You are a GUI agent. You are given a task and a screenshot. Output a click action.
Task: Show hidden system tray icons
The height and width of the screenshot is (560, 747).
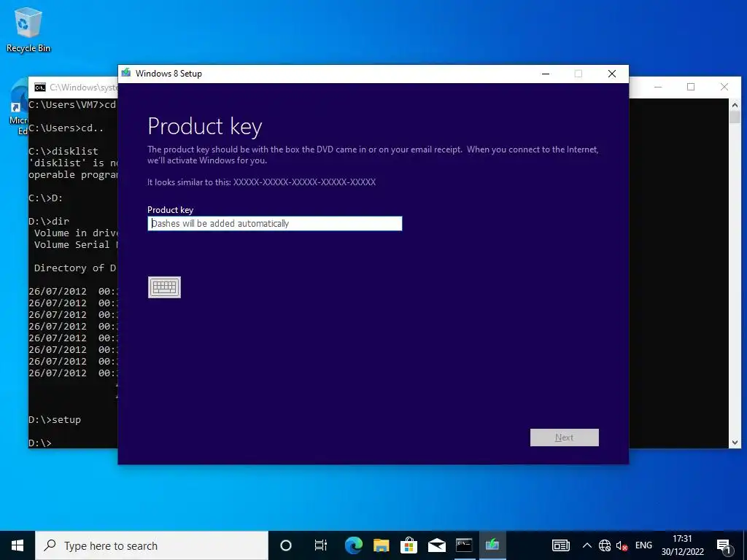(587, 545)
